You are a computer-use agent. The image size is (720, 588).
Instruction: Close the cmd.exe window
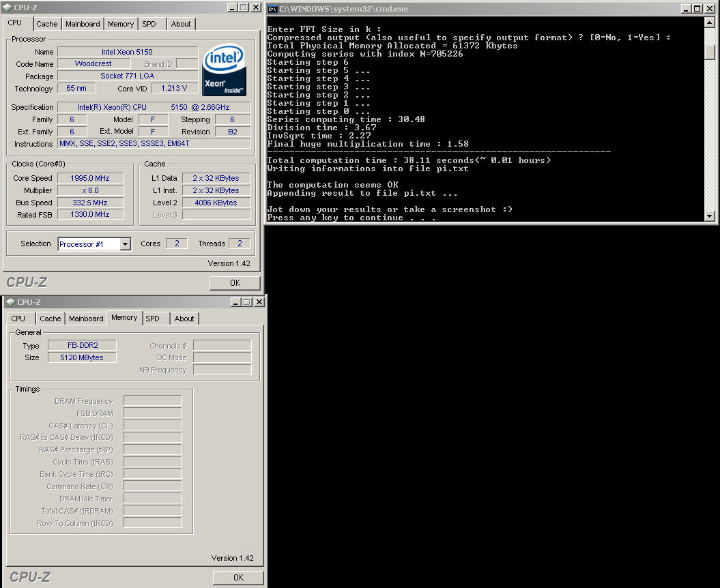tap(710, 8)
